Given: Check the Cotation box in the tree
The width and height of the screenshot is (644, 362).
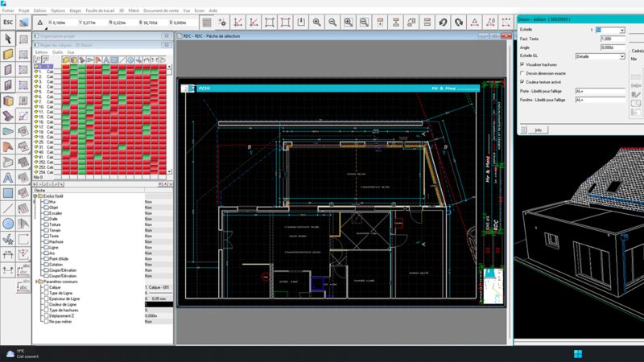Looking at the screenshot, I should coord(46,265).
